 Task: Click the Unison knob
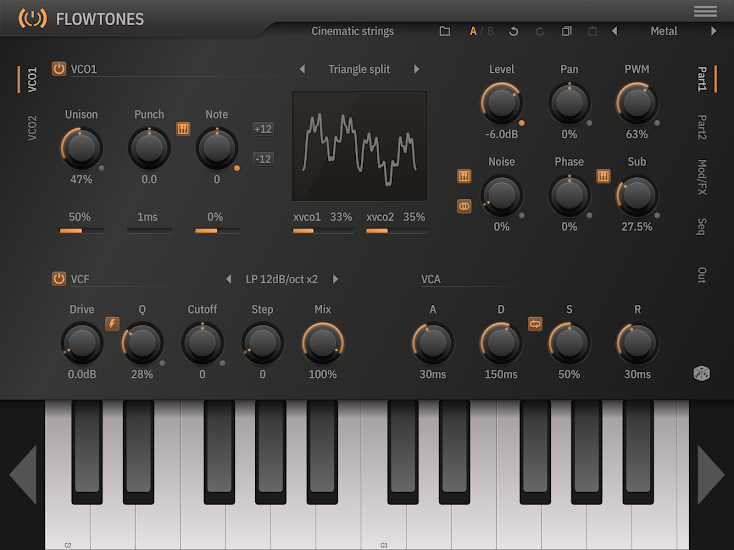point(81,148)
